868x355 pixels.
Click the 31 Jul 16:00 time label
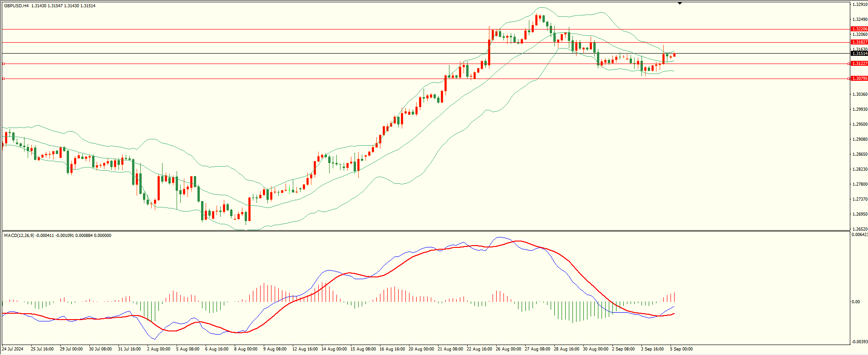click(129, 349)
